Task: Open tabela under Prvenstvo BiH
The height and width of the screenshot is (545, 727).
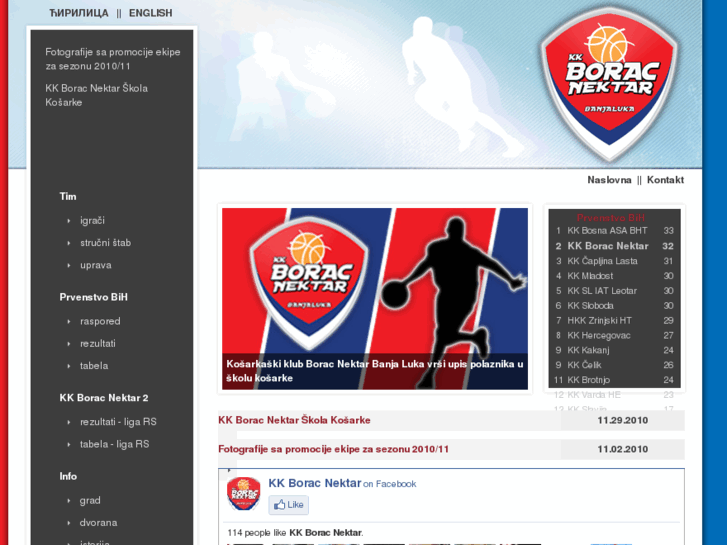Action: (94, 366)
